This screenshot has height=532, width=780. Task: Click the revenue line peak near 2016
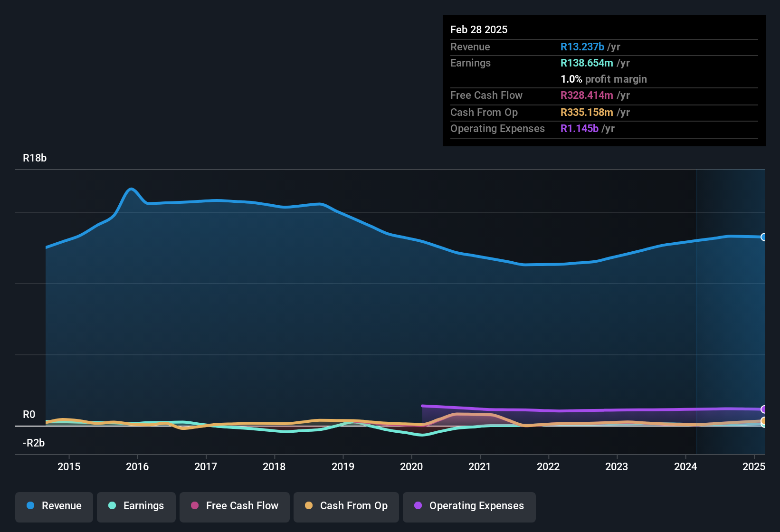tap(132, 189)
